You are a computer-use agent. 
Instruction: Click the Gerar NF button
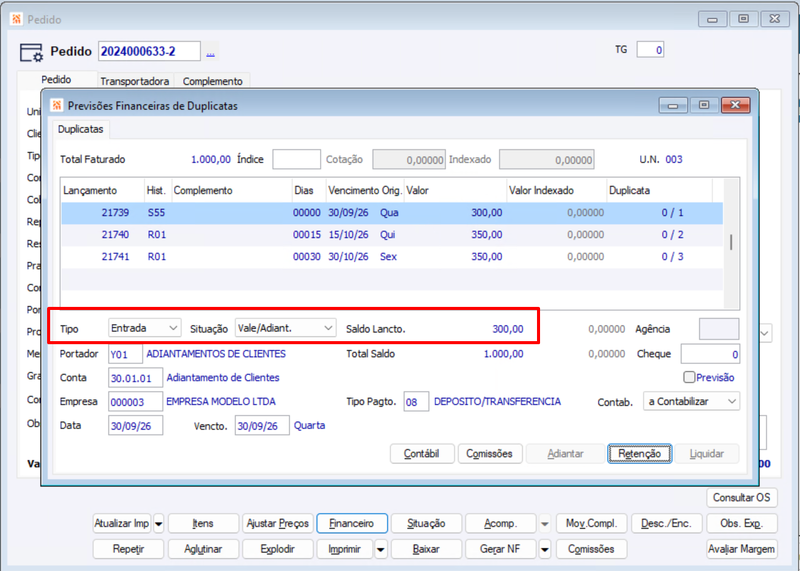[x=501, y=549]
